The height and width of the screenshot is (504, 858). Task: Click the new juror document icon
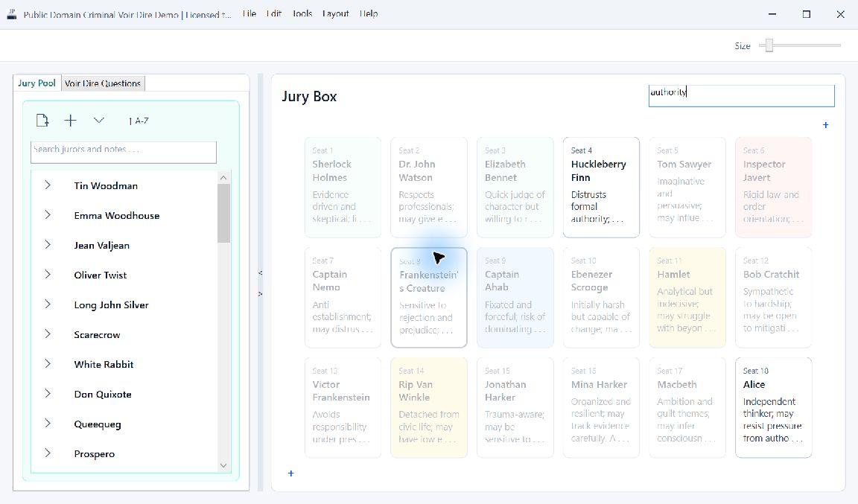tap(42, 121)
